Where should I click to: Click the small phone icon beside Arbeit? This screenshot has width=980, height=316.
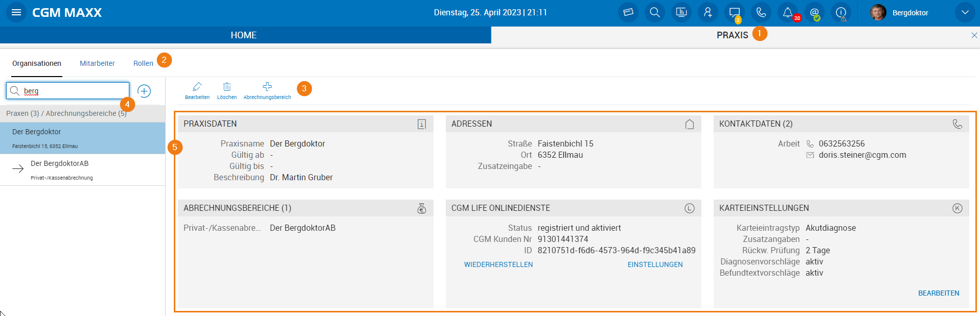click(x=810, y=144)
